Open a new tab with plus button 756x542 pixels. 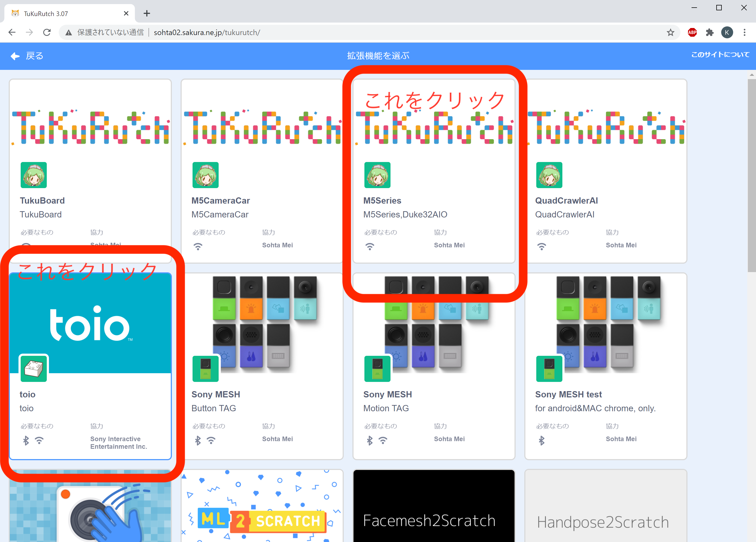(147, 13)
